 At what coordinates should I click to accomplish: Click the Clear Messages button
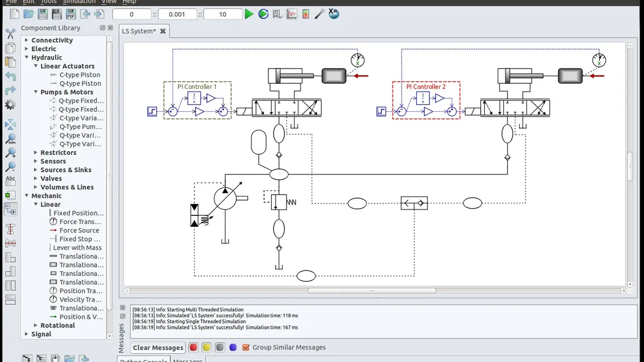coord(158,347)
